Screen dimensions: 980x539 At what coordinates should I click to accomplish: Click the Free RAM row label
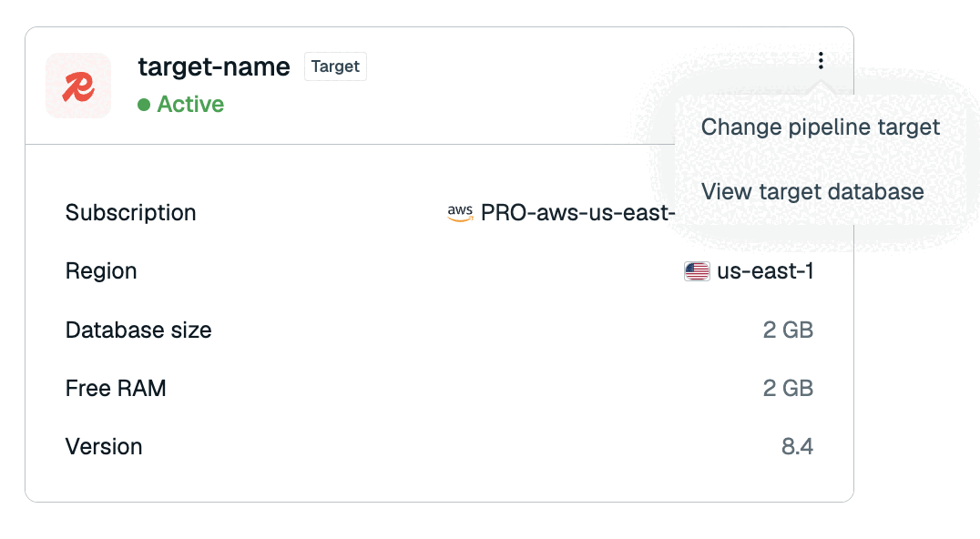click(116, 389)
